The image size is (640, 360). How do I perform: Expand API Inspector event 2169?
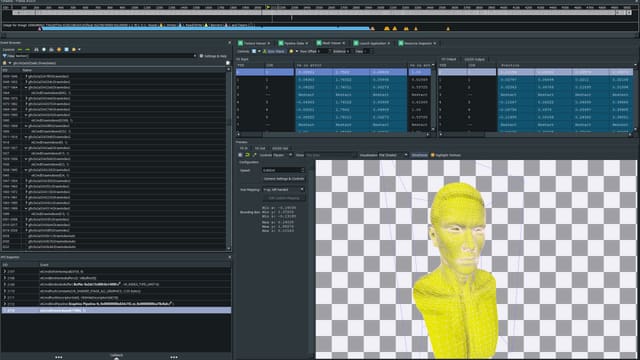tap(5, 284)
